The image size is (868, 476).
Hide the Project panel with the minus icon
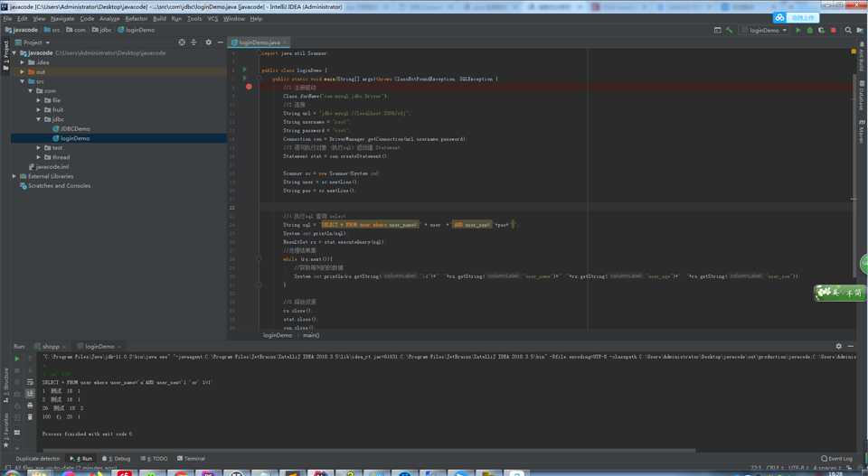[x=220, y=42]
